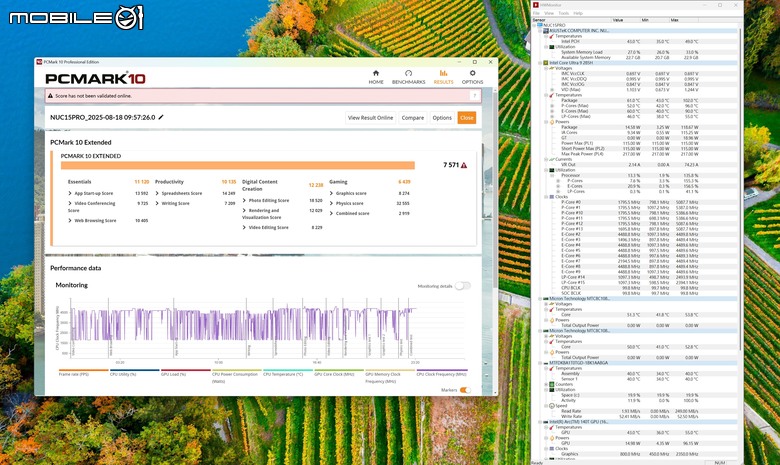780x465 pixels.
Task: Click the Max column header in HWMonitor
Action: click(684, 20)
